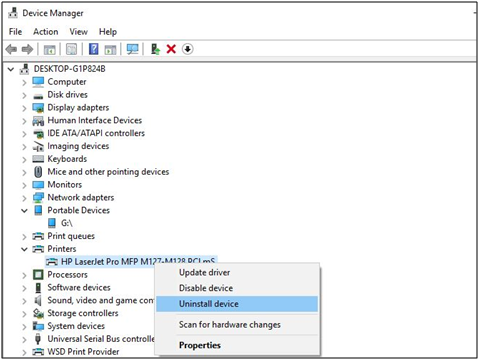480x360 pixels.
Task: Select the DESKTOP-G1P824B computer name
Action: click(69, 69)
